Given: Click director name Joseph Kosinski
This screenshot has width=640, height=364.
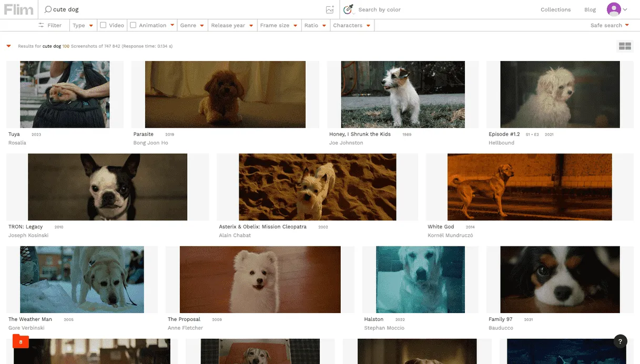Looking at the screenshot, I should (x=28, y=235).
